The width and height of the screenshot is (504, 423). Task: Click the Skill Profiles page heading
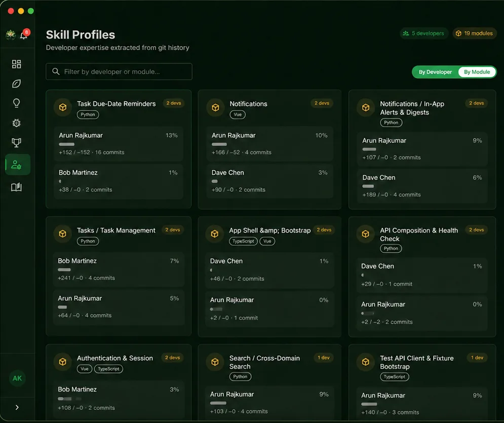81,35
